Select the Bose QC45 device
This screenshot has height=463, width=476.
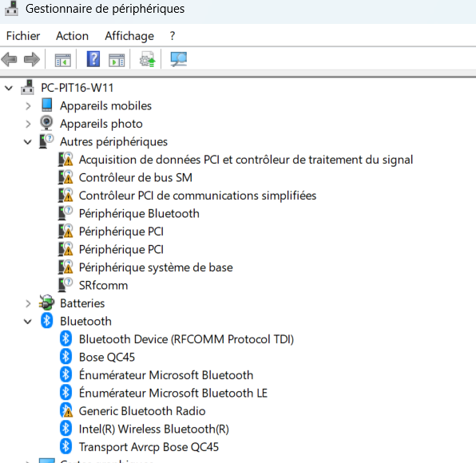pos(107,357)
